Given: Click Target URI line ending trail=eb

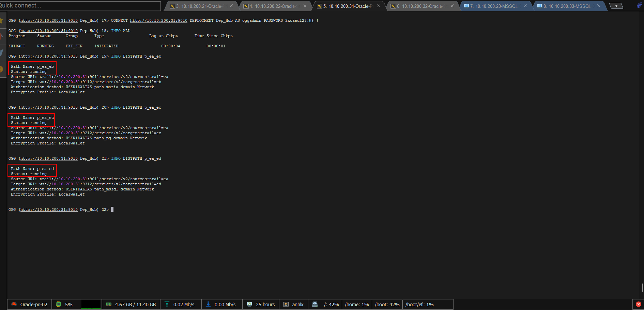Looking at the screenshot, I should pyautogui.click(x=86, y=82).
